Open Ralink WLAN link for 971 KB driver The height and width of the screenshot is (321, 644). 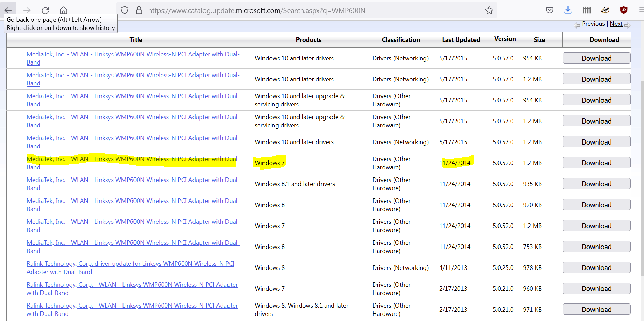pos(132,310)
